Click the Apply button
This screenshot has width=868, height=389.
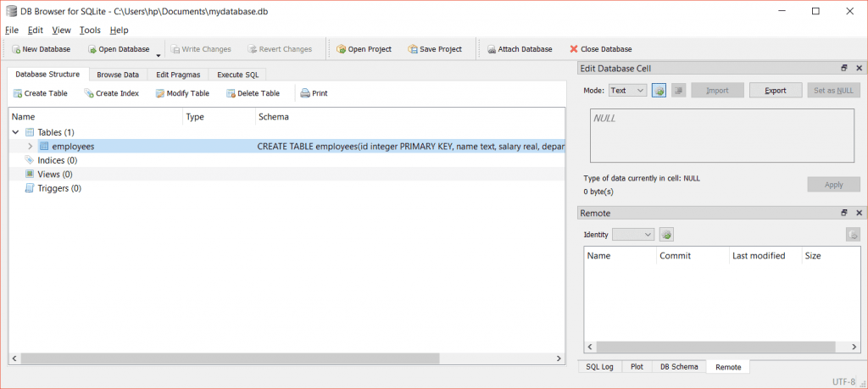tap(834, 185)
